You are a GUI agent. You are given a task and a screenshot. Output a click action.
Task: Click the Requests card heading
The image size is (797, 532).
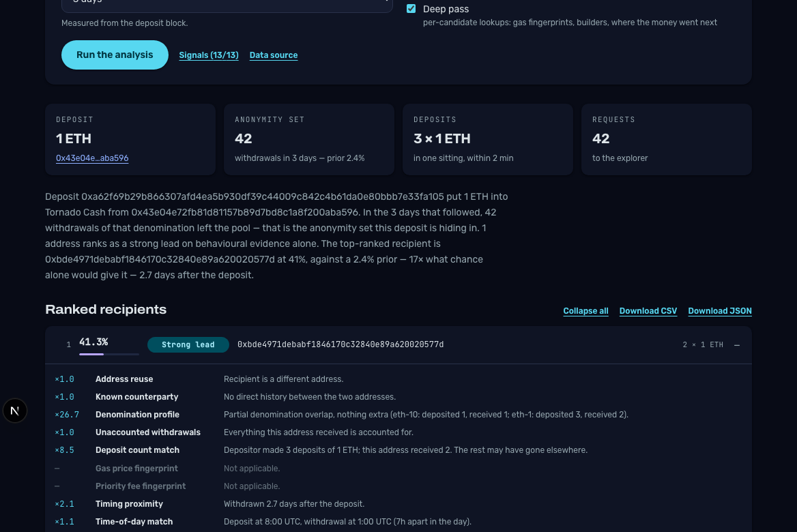pyautogui.click(x=613, y=119)
